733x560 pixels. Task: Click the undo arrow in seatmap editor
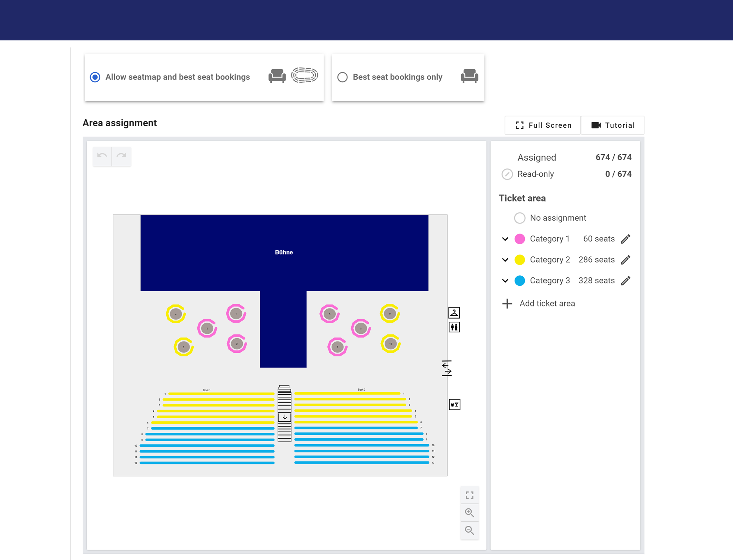102,156
